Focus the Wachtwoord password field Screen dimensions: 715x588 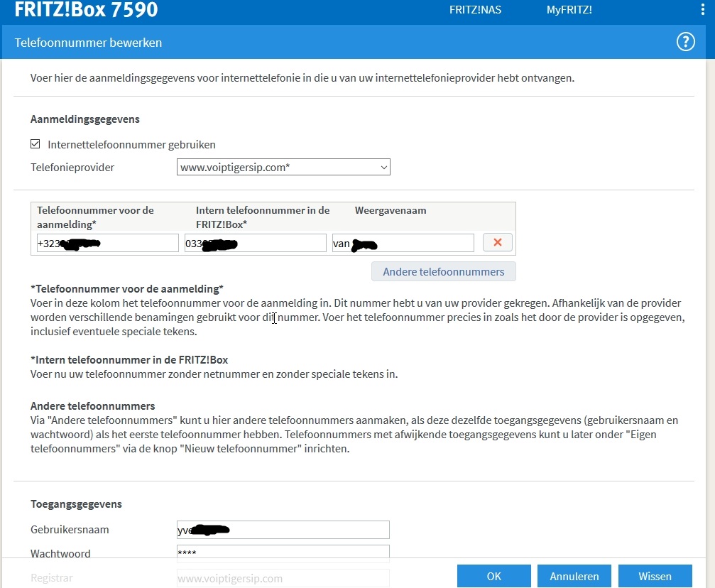pos(283,553)
